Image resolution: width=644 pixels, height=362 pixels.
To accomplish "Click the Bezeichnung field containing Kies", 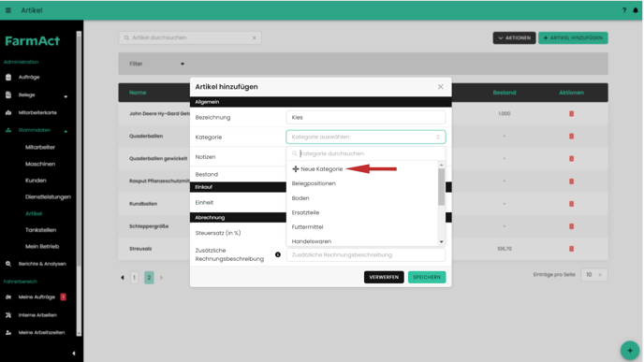I will 366,117.
